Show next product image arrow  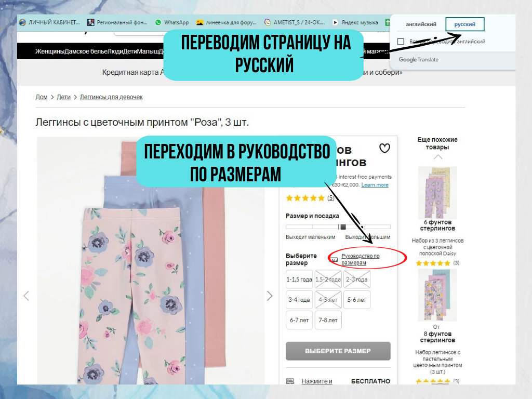(x=270, y=296)
